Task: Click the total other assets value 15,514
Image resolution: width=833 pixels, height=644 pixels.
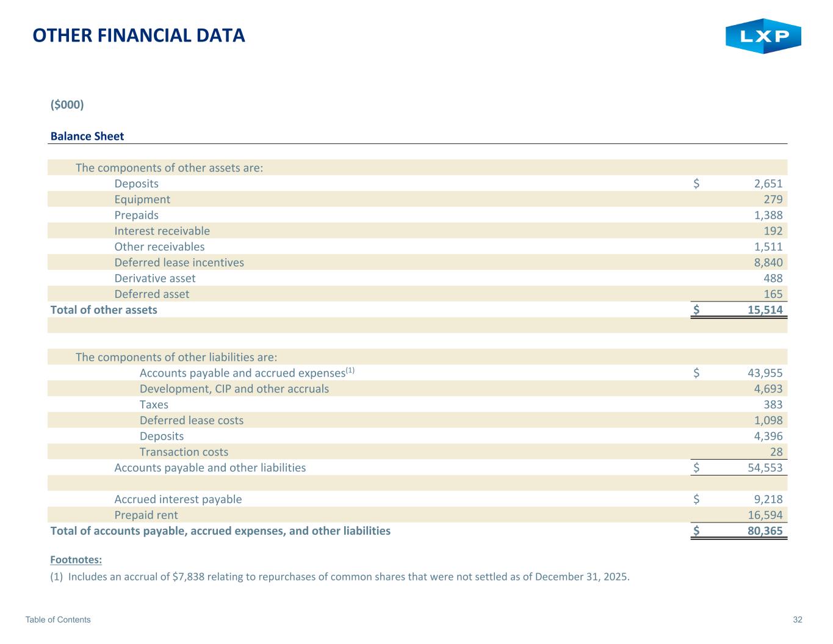Action: point(765,309)
